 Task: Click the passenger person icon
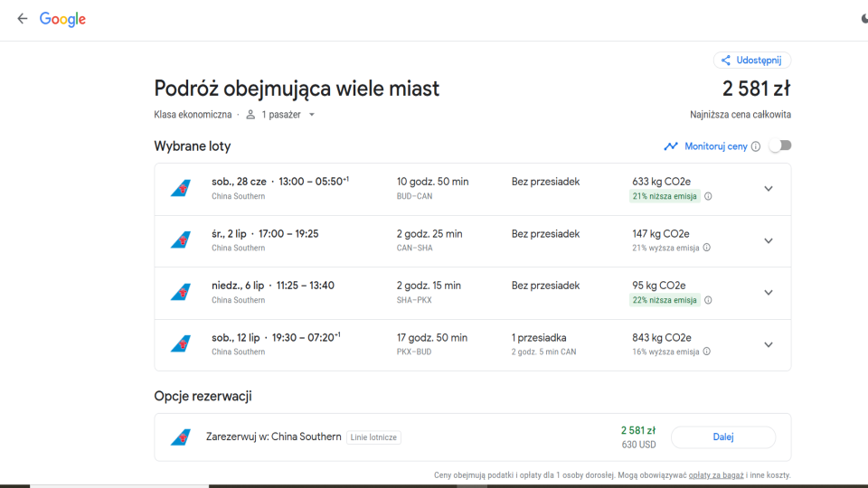(250, 115)
